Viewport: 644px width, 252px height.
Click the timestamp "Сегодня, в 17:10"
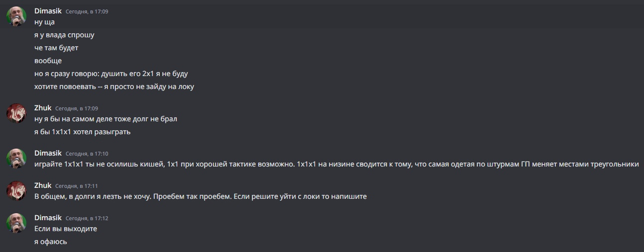coord(87,154)
